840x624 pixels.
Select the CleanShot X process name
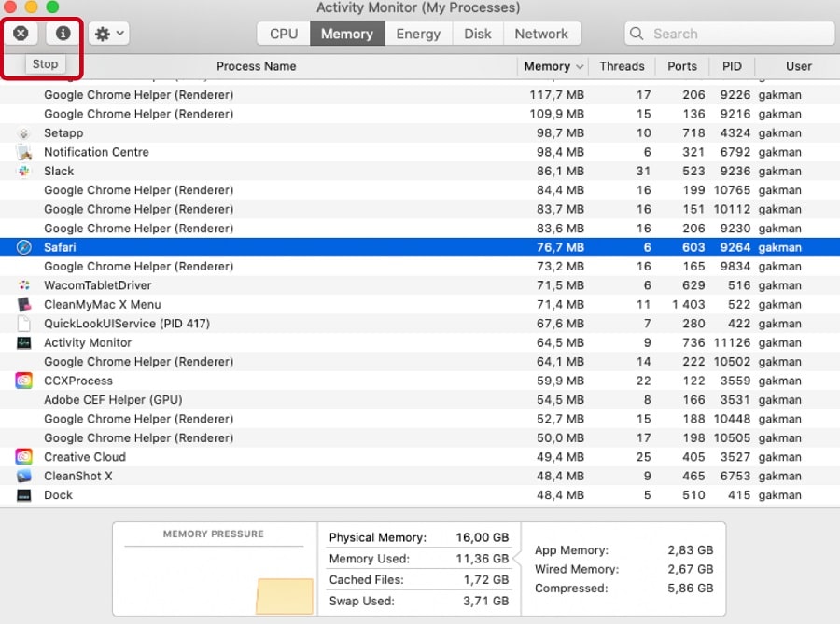[x=78, y=476]
